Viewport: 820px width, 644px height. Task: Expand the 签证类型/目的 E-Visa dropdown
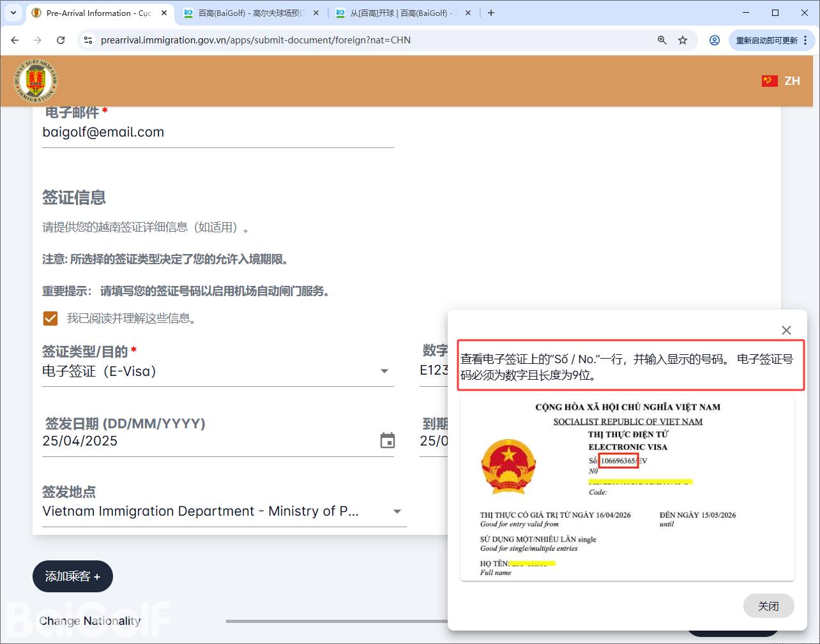pyautogui.click(x=384, y=371)
